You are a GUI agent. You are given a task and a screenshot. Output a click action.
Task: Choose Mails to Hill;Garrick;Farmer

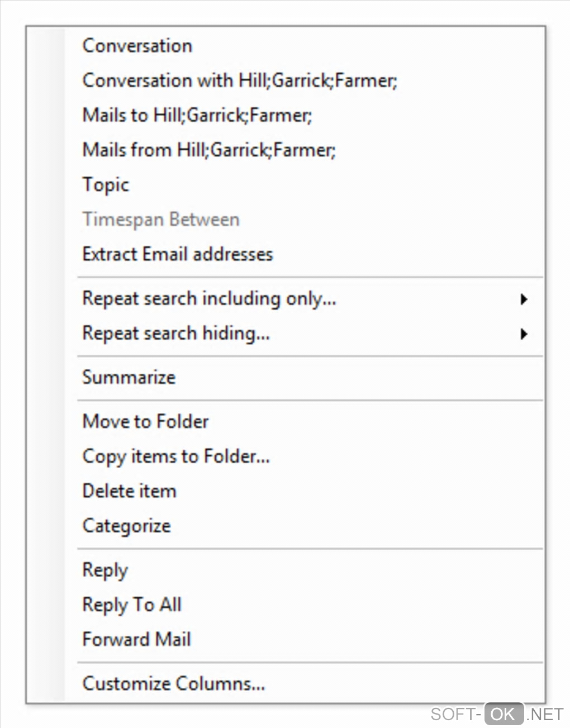pyautogui.click(x=197, y=115)
